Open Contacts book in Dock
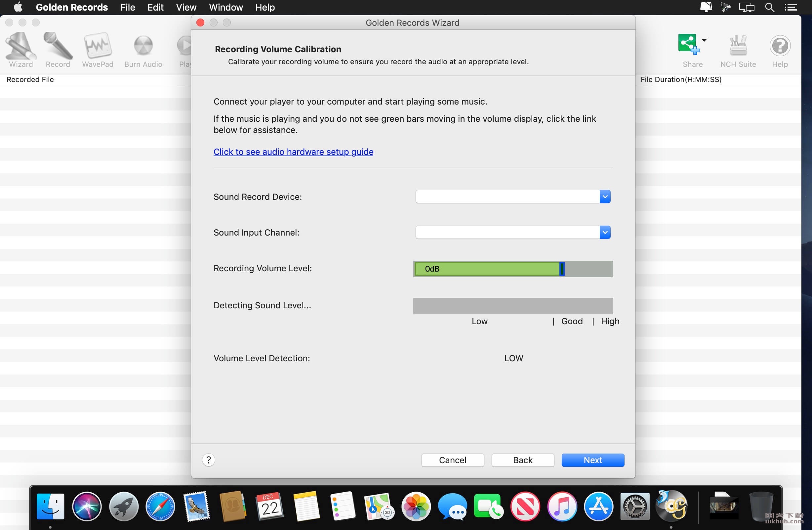The height and width of the screenshot is (530, 812). (x=233, y=506)
